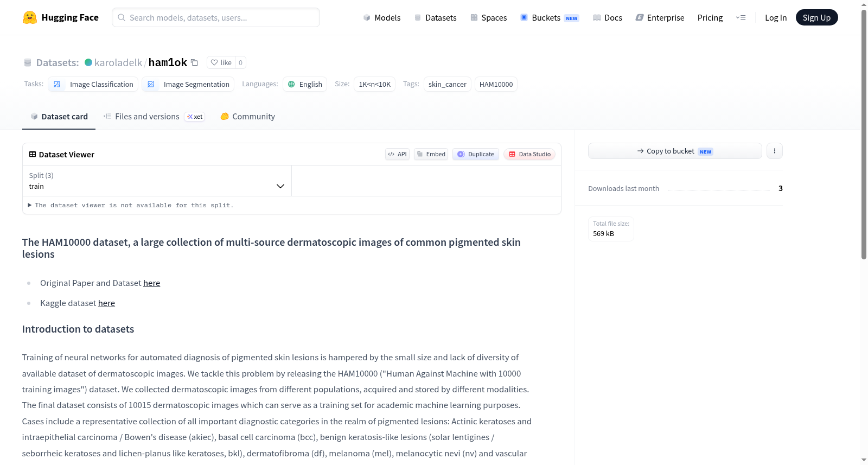Image resolution: width=868 pixels, height=465 pixels.
Task: Click the like count number
Action: 241,62
